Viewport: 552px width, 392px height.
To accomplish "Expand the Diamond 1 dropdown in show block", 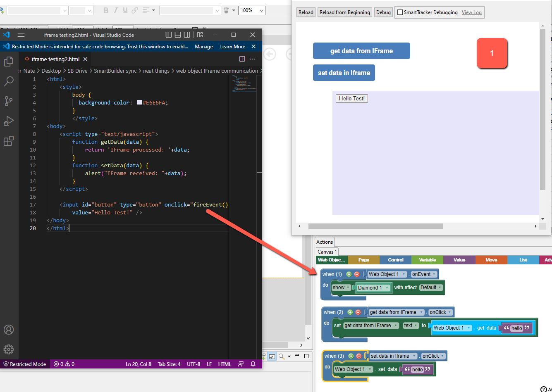I will (373, 288).
